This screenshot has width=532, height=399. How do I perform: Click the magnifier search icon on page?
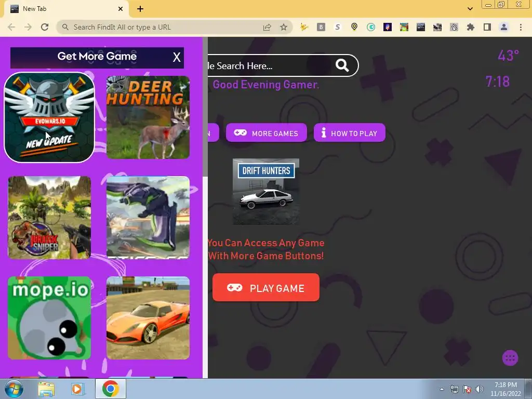coord(342,65)
